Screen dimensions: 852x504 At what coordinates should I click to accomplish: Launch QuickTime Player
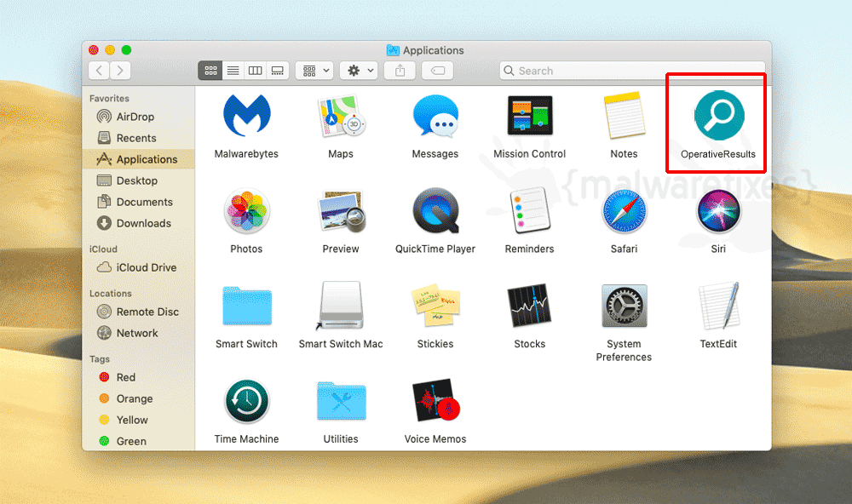coord(435,211)
